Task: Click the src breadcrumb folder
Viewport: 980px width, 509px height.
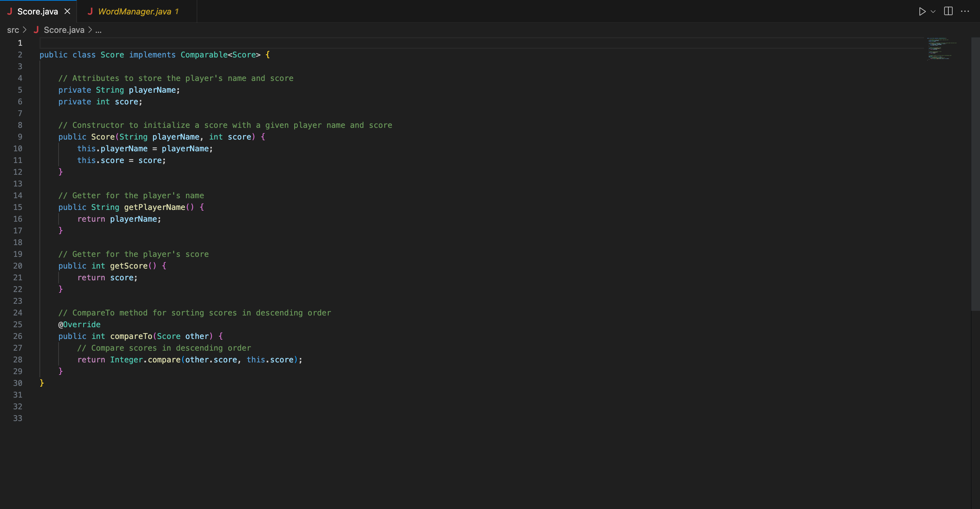Action: [13, 30]
